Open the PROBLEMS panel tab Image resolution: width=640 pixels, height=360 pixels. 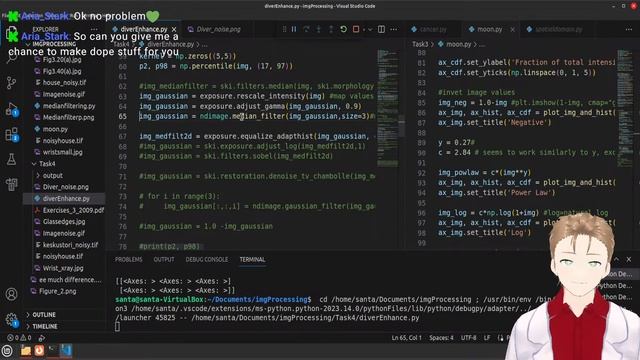pyautogui.click(x=129, y=260)
